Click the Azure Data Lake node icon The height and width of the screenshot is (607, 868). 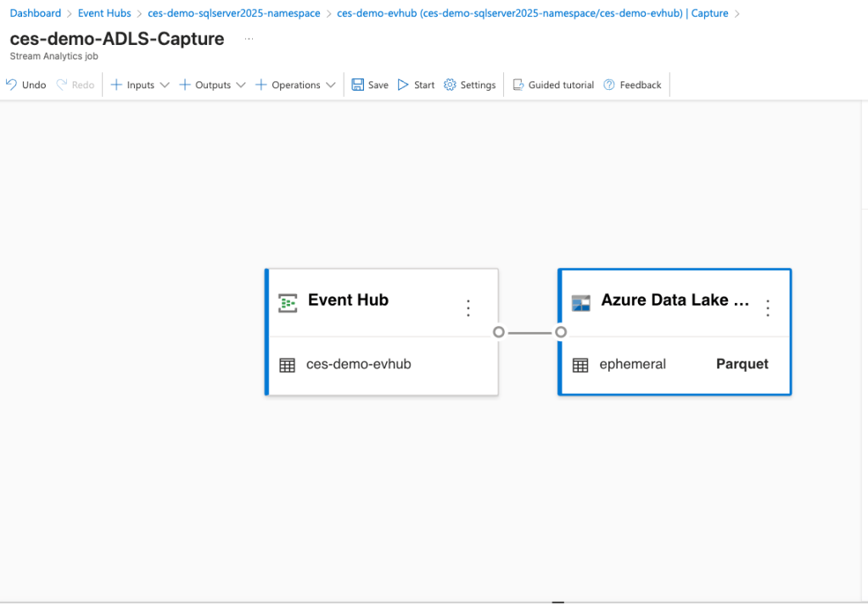pyautogui.click(x=580, y=303)
